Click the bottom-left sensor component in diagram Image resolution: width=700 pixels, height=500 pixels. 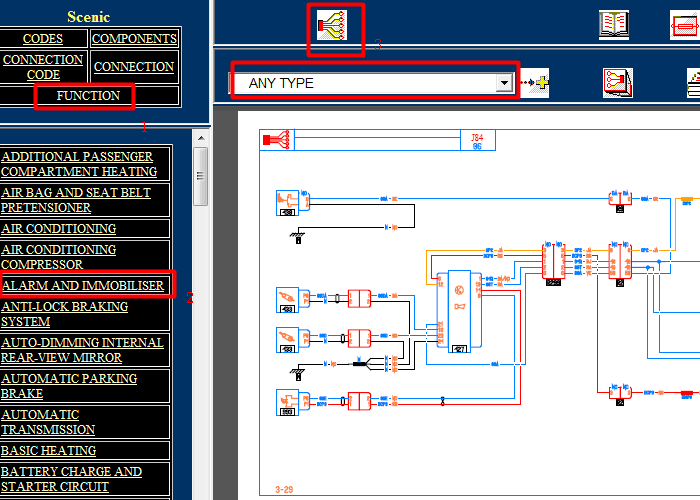pyautogui.click(x=287, y=403)
